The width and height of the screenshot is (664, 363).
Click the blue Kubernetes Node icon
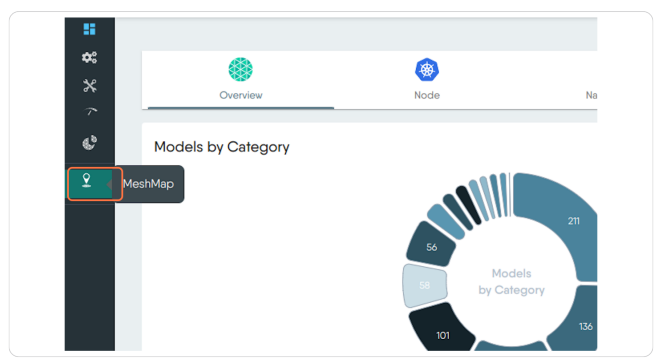[427, 70]
